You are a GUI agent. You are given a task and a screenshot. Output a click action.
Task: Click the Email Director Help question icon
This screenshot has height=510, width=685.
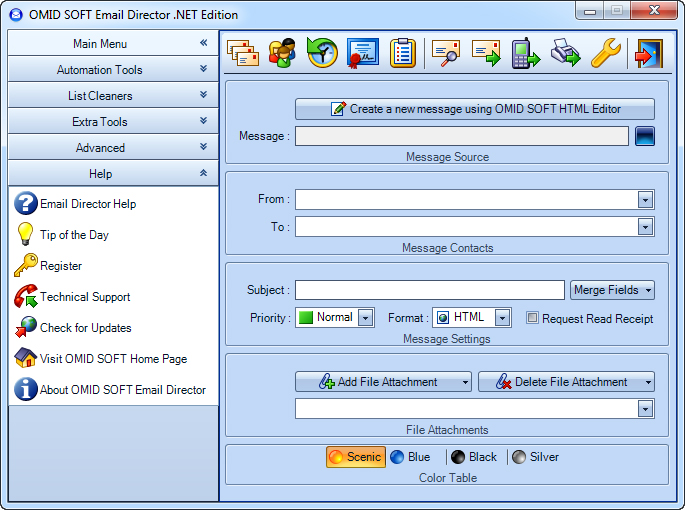(26, 203)
